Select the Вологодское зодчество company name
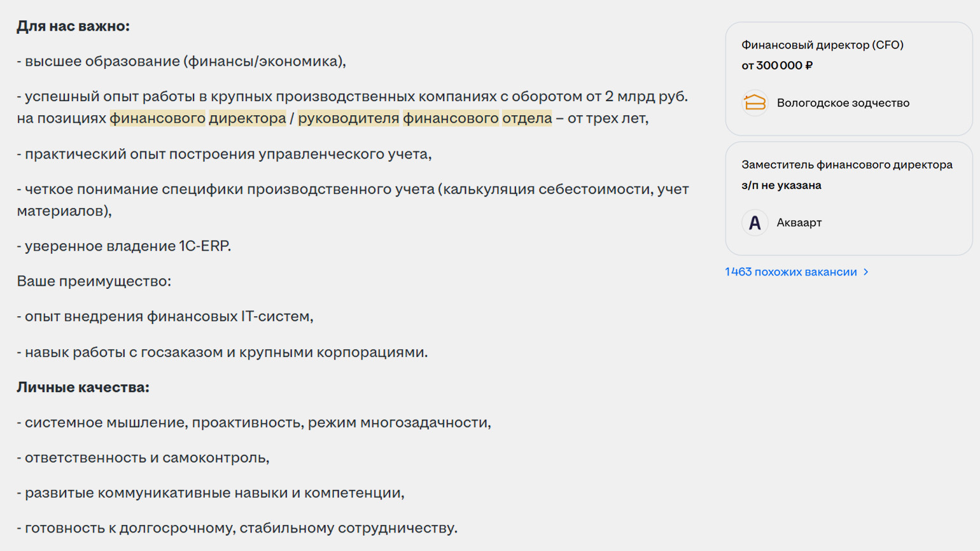The height and width of the screenshot is (551, 980). coord(843,103)
